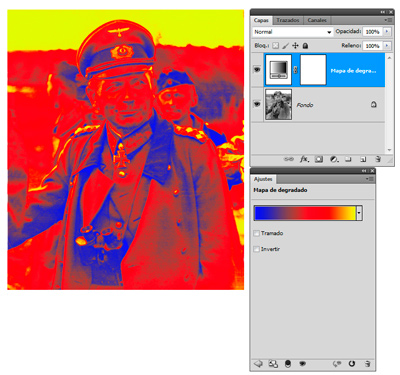The image size is (400, 375).
Task: Add a layer mask
Action: (319, 159)
